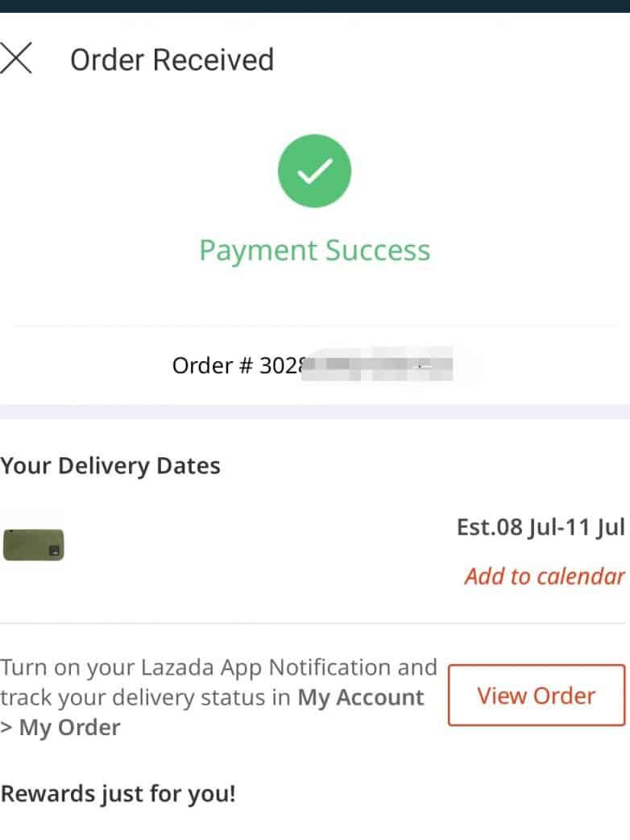The image size is (630, 840).
Task: Click the divider line above notification text
Action: tap(314, 623)
